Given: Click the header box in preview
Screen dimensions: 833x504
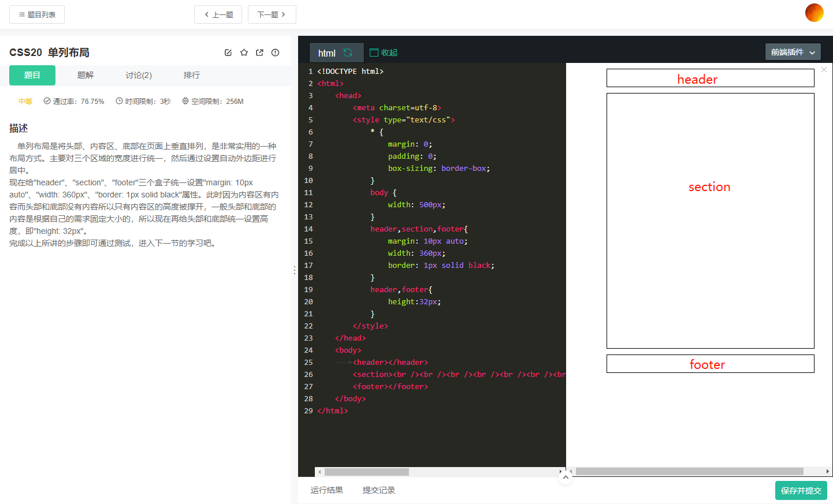Looking at the screenshot, I should pyautogui.click(x=711, y=78).
